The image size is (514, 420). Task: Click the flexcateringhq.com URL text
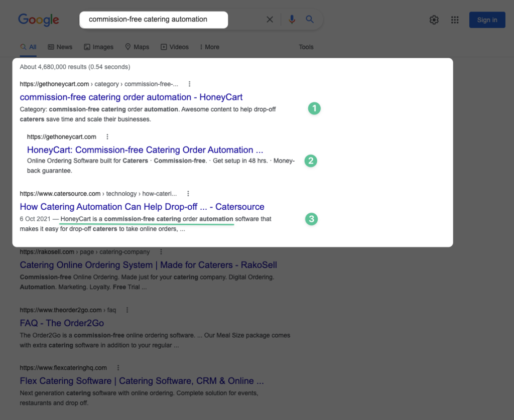tap(63, 368)
